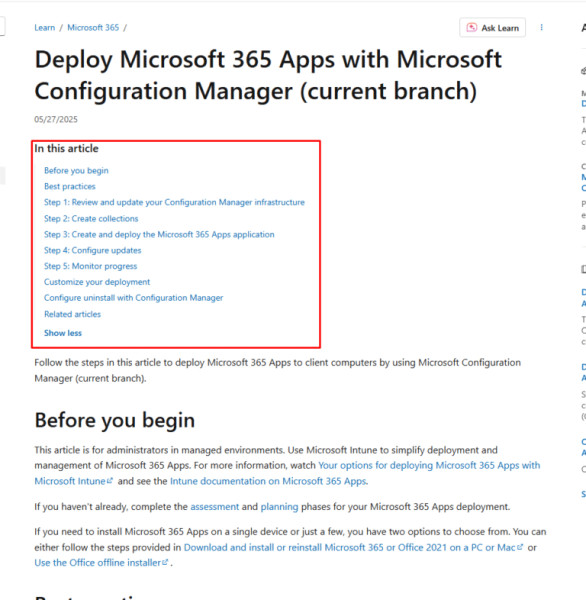Image resolution: width=586 pixels, height=600 pixels.
Task: Open the Ask Learn assistant button
Action: click(x=492, y=28)
